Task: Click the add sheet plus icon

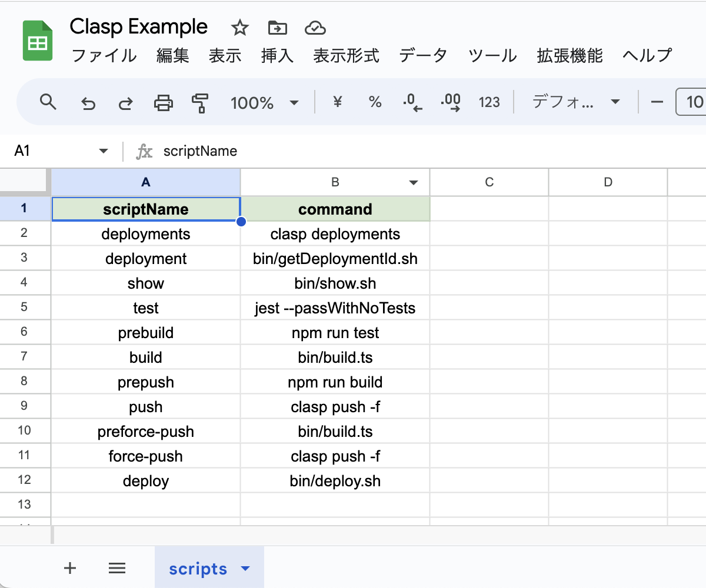Action: (x=70, y=567)
